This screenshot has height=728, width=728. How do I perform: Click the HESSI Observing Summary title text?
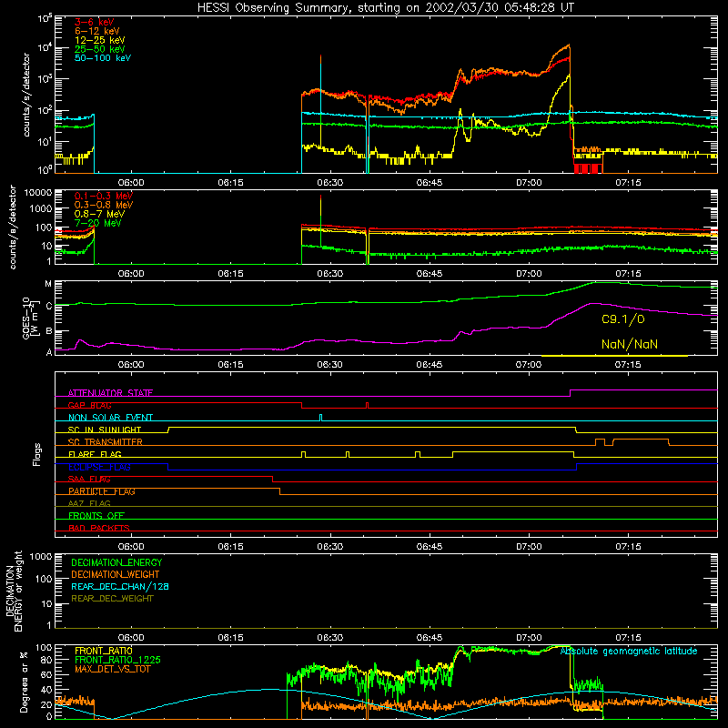(385, 8)
